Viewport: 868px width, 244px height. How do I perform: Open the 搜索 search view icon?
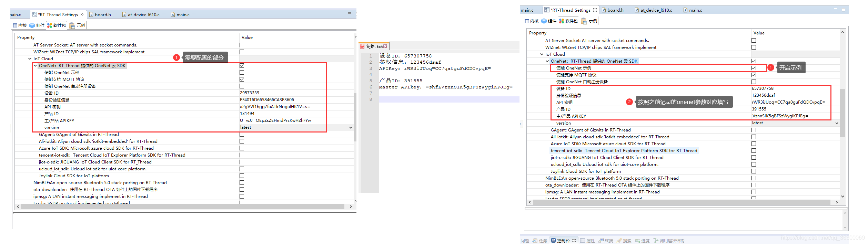click(619, 241)
